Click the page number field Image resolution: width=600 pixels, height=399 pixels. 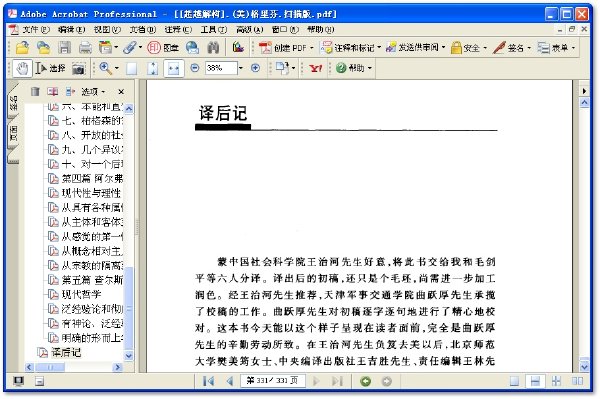(x=272, y=381)
